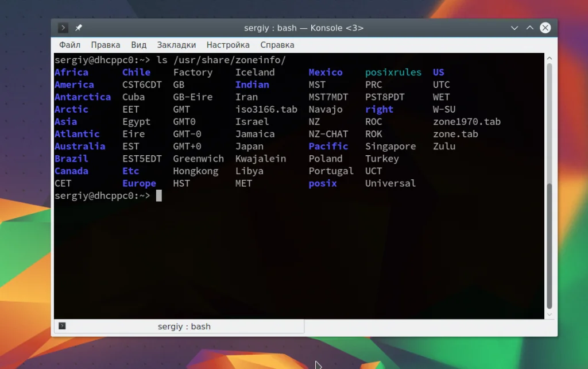
Task: Click the 'Singapore' file entry
Action: click(x=390, y=147)
